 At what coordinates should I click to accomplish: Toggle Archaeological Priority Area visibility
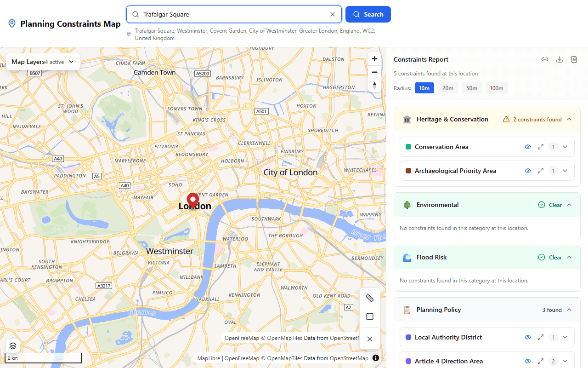point(528,171)
